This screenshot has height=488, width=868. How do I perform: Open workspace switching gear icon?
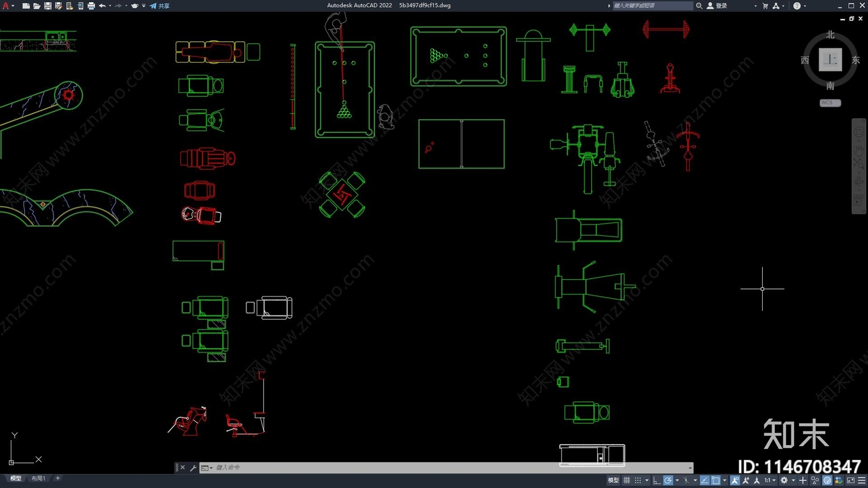click(x=784, y=480)
